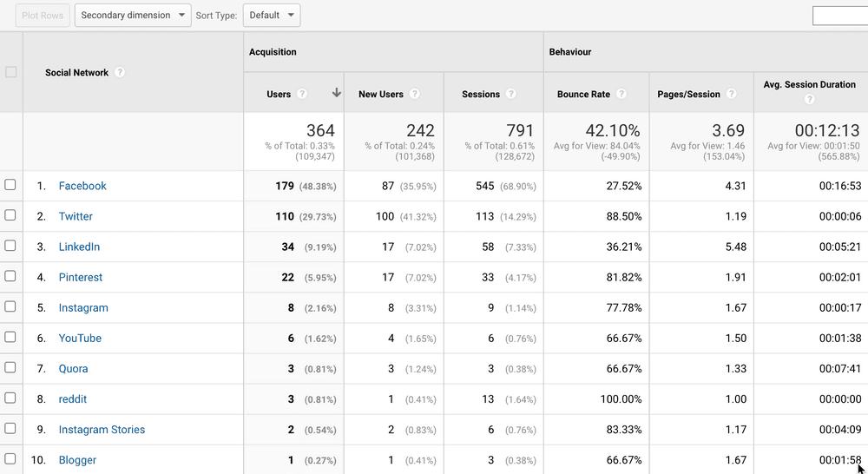Sort table by Bounce Rate header

583,95
